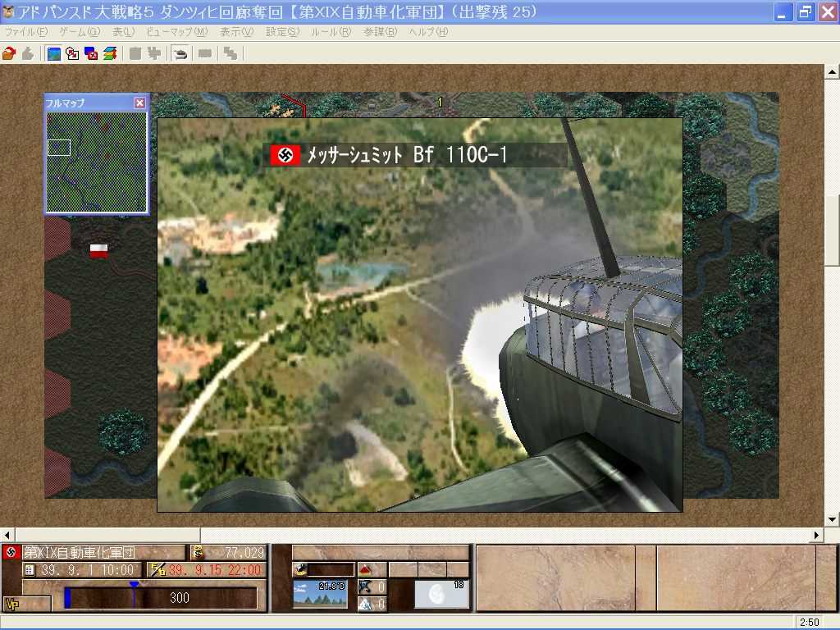The width and height of the screenshot is (840, 630).
Task: Open the 設定(S) menu
Action: (282, 32)
